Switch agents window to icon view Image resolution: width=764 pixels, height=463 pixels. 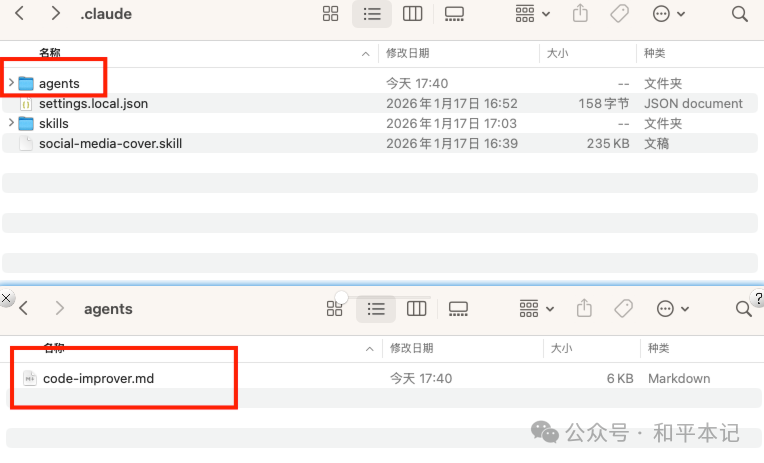click(334, 309)
